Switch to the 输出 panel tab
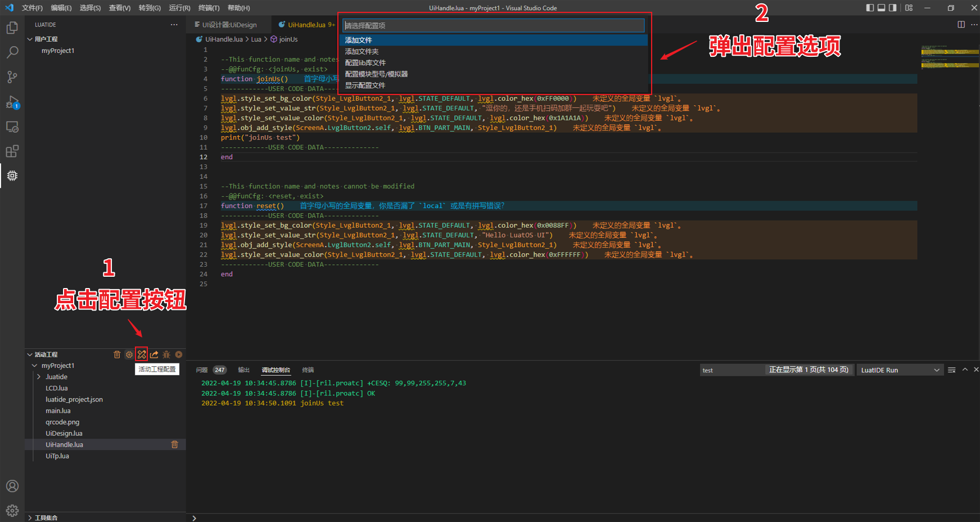This screenshot has width=980, height=522. (243, 370)
